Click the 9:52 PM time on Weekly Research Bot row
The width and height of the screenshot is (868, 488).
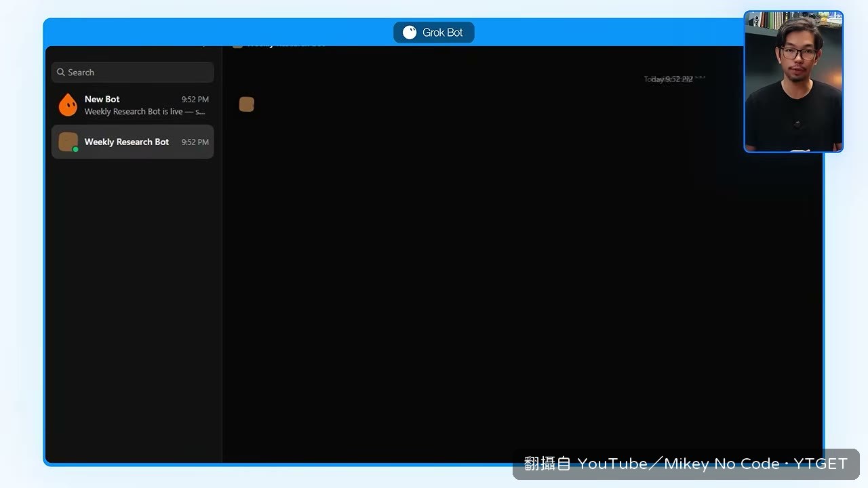(195, 142)
